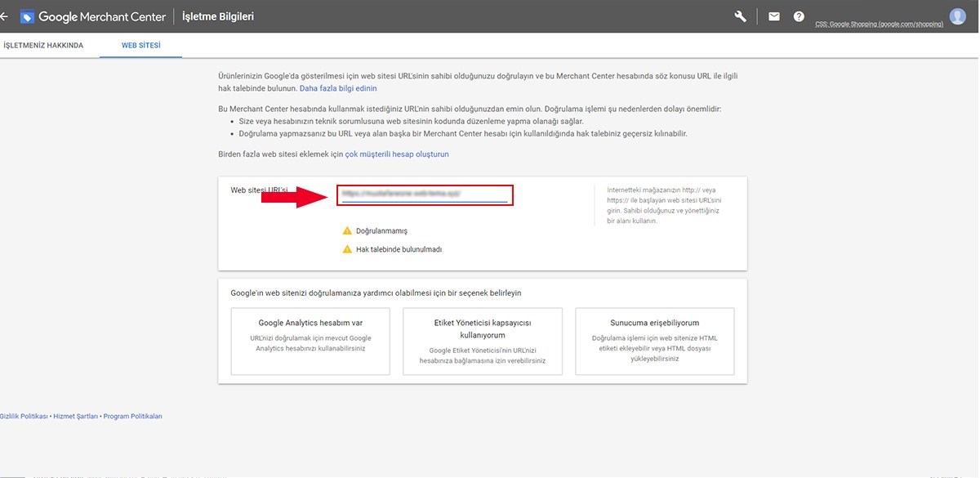Choose Google Analytics hesabım var option
The width and height of the screenshot is (980, 478).
point(310,342)
